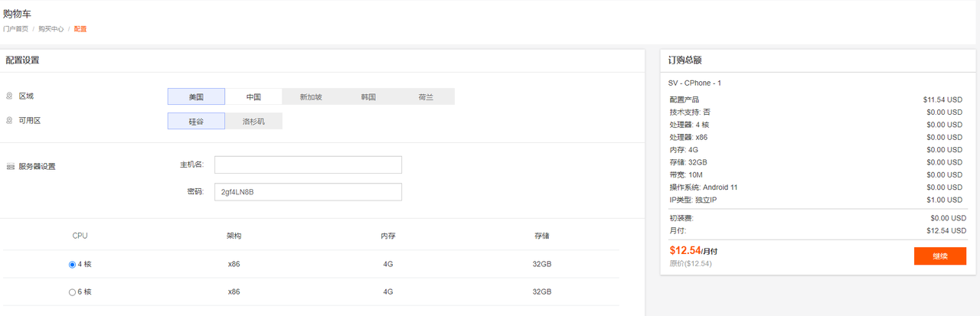Select the 4 核 CPU radio button
This screenshot has width=980, height=316.
[72, 264]
